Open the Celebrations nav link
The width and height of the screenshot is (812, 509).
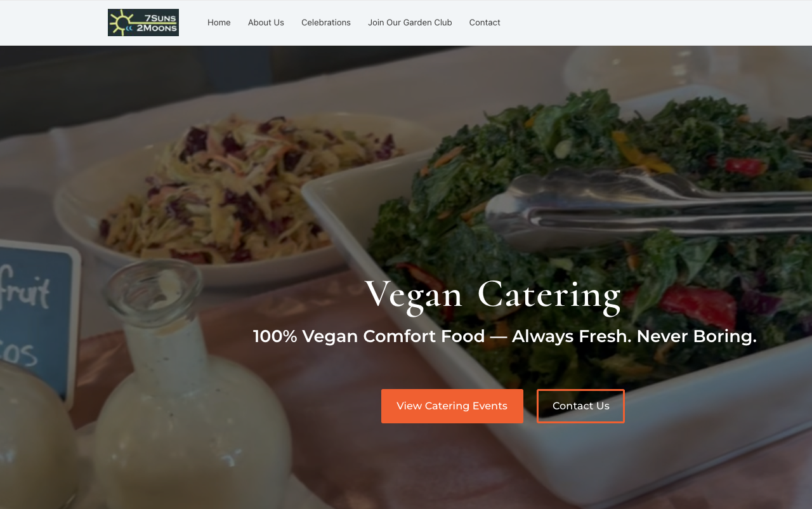click(326, 22)
